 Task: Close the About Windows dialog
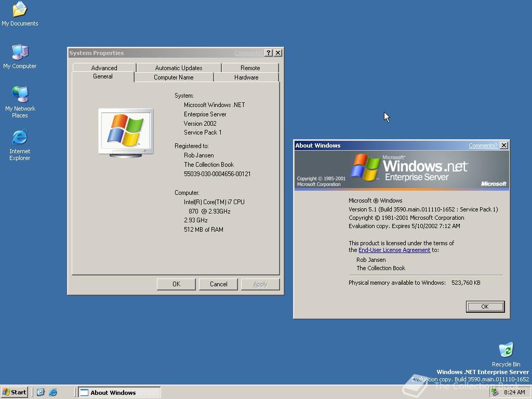[504, 145]
